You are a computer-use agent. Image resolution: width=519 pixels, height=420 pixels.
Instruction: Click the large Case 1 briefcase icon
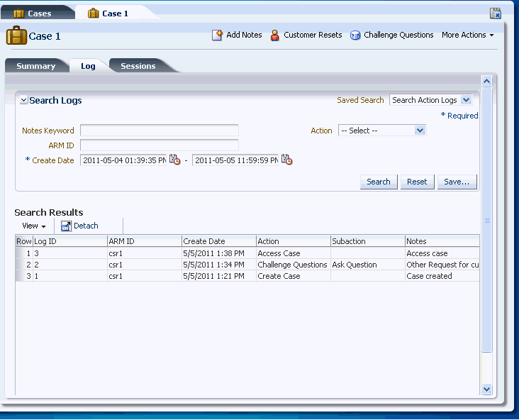tap(16, 35)
